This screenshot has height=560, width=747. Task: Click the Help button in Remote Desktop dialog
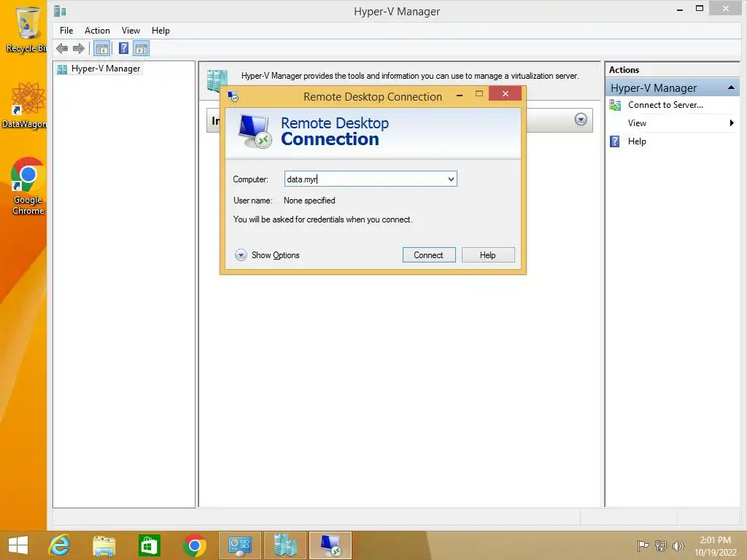[488, 254]
